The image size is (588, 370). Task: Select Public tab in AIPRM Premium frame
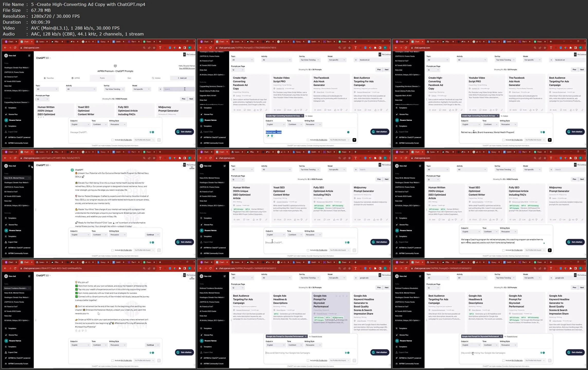tap(102, 78)
